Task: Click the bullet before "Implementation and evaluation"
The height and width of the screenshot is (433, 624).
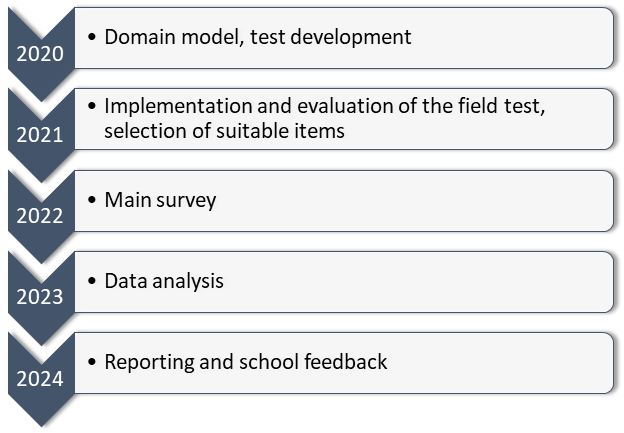Action: coord(93,106)
